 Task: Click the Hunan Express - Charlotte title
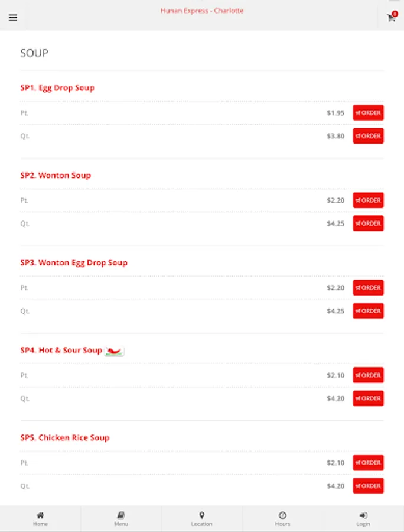pos(202,11)
